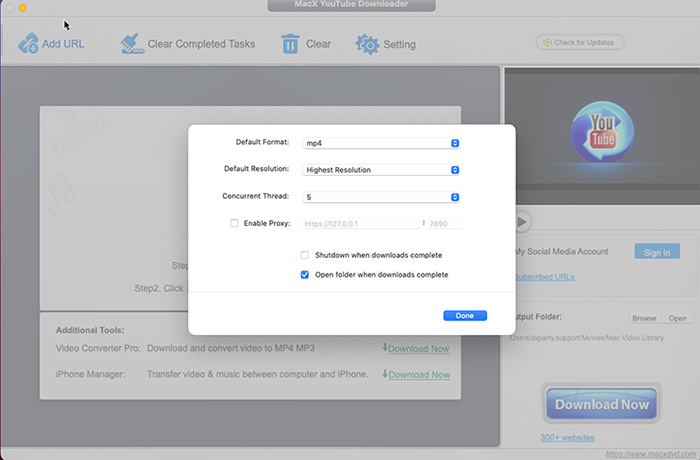The width and height of the screenshot is (700, 460).
Task: Click the Clear label in toolbar
Action: click(x=318, y=44)
